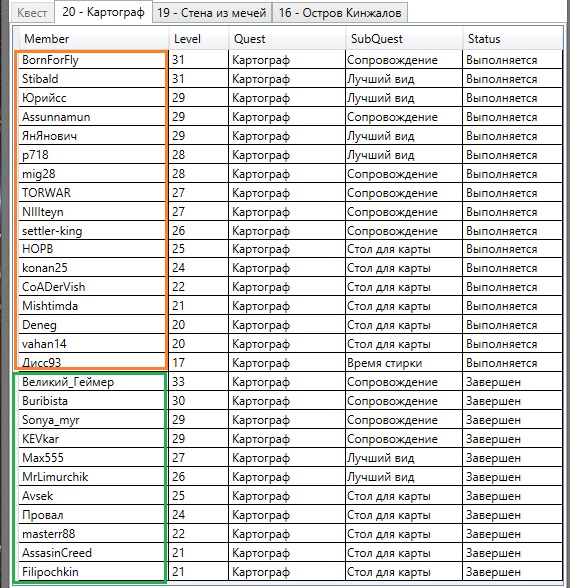Open the 19 - Стена из мечей tab

(x=212, y=12)
